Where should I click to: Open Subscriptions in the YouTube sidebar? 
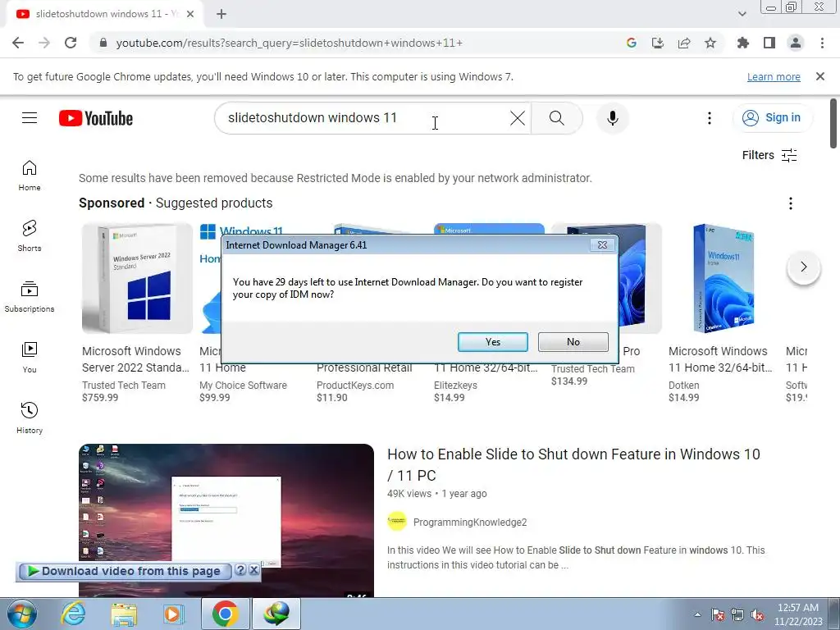(30, 297)
